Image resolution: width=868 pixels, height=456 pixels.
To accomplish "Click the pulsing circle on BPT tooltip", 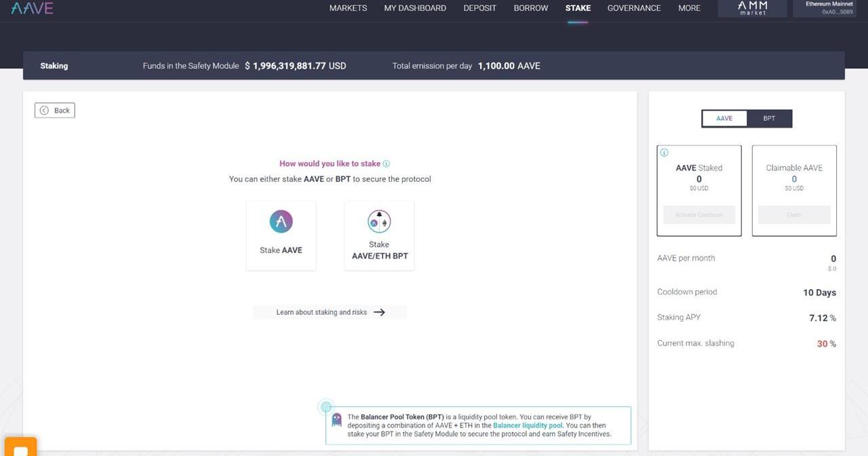I will point(326,407).
